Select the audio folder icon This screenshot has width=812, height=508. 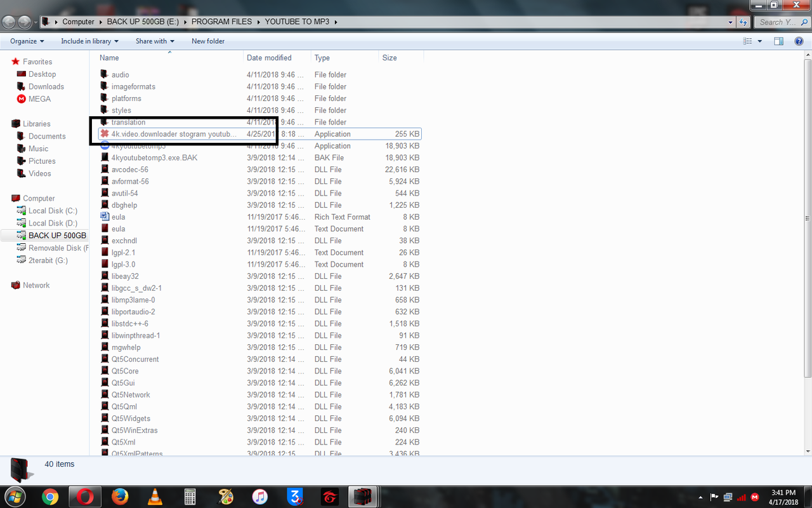coord(105,74)
